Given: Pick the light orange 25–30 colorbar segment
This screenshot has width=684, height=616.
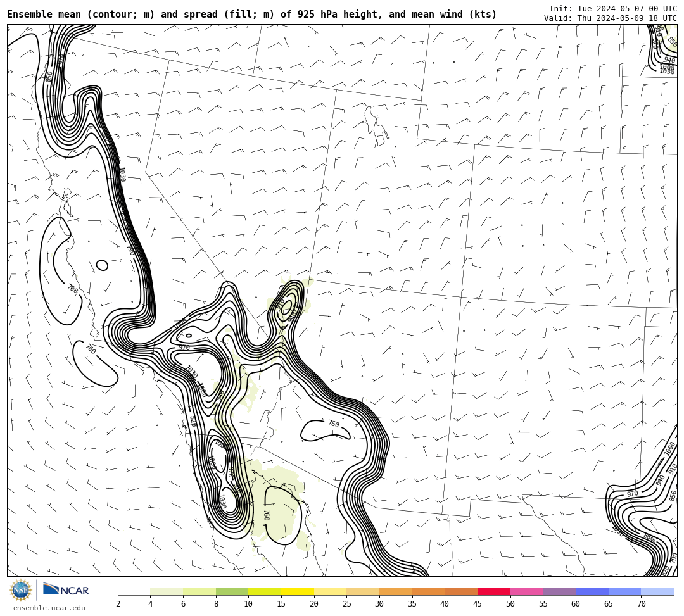Looking at the screenshot, I should pyautogui.click(x=363, y=591).
